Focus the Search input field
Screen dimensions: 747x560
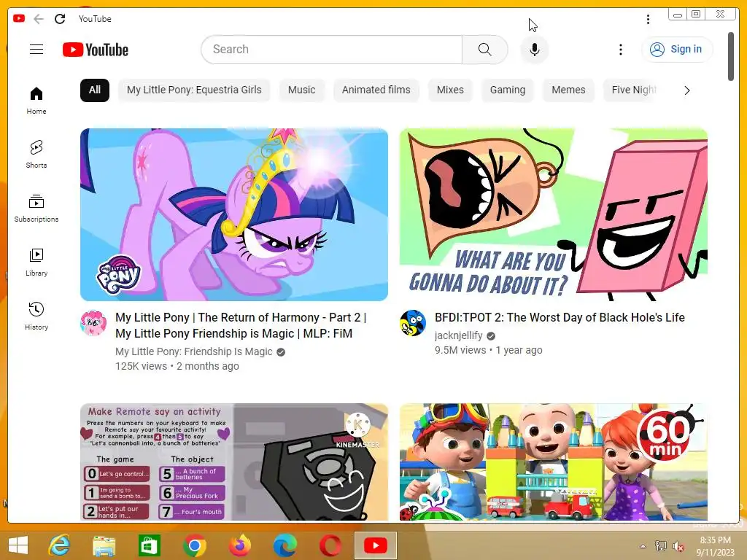332,50
